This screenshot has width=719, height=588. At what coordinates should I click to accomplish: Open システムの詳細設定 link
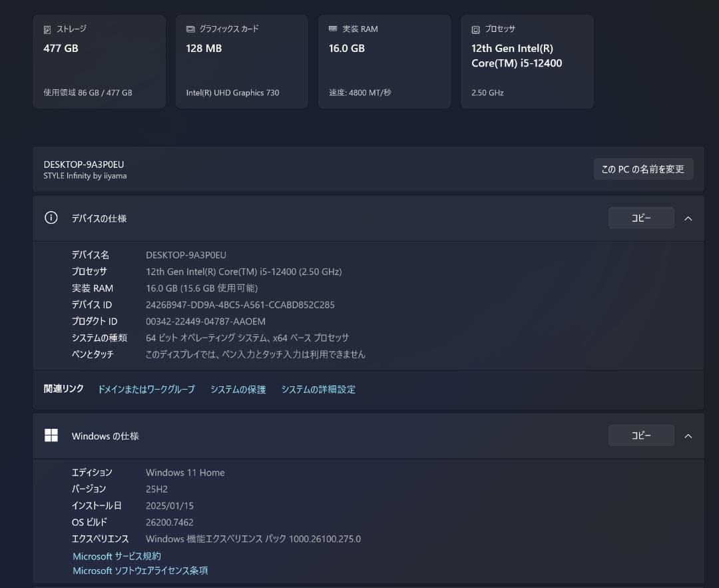[318, 389]
